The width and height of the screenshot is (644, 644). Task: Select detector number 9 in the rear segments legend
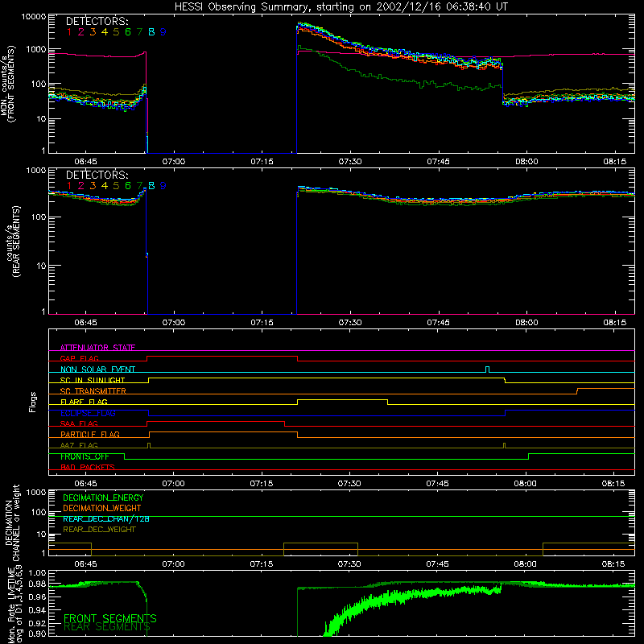pyautogui.click(x=163, y=186)
